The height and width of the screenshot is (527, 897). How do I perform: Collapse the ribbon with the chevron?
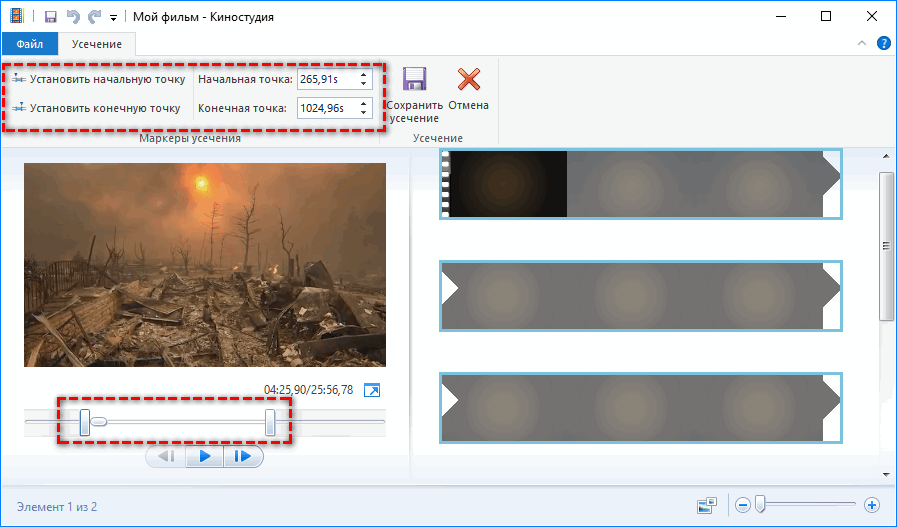pos(862,43)
